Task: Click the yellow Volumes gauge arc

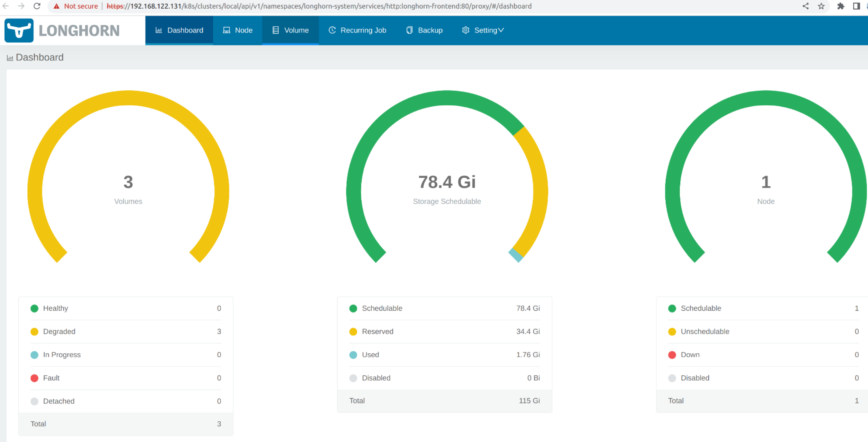Action: click(128, 98)
